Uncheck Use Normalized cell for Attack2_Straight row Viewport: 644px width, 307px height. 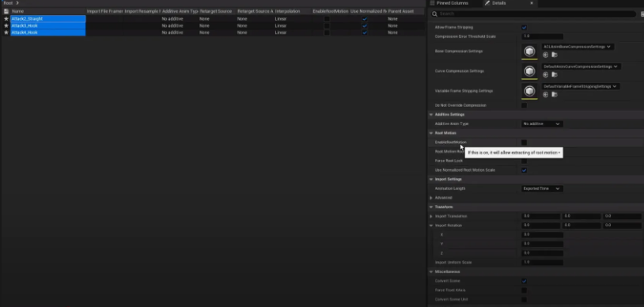(x=365, y=19)
